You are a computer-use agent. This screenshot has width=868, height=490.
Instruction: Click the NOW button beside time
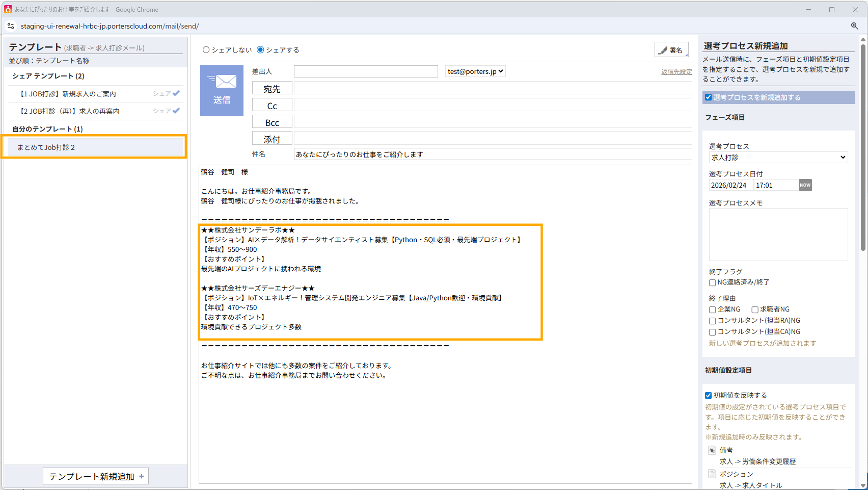[805, 185]
